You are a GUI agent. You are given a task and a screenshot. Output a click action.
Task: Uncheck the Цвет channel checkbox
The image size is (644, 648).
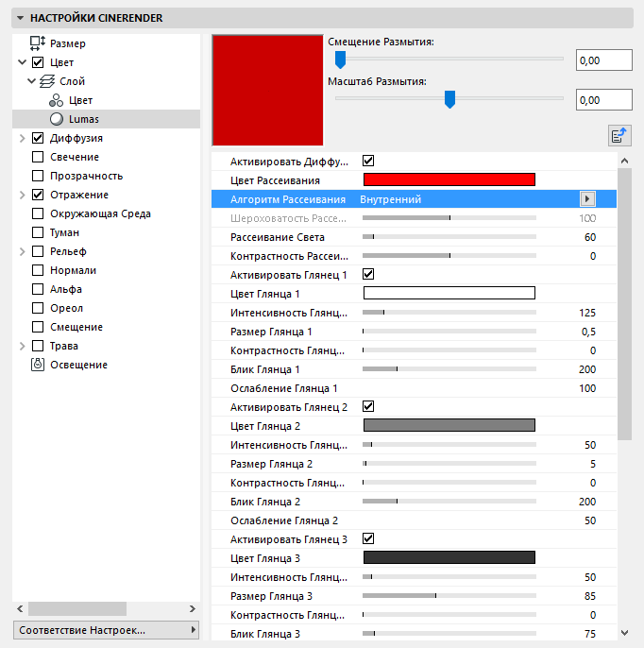coord(38,62)
